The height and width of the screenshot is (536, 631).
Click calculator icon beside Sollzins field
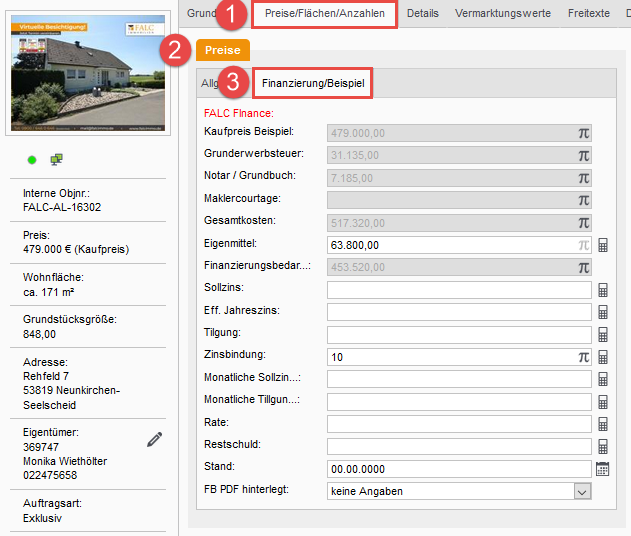pos(603,290)
